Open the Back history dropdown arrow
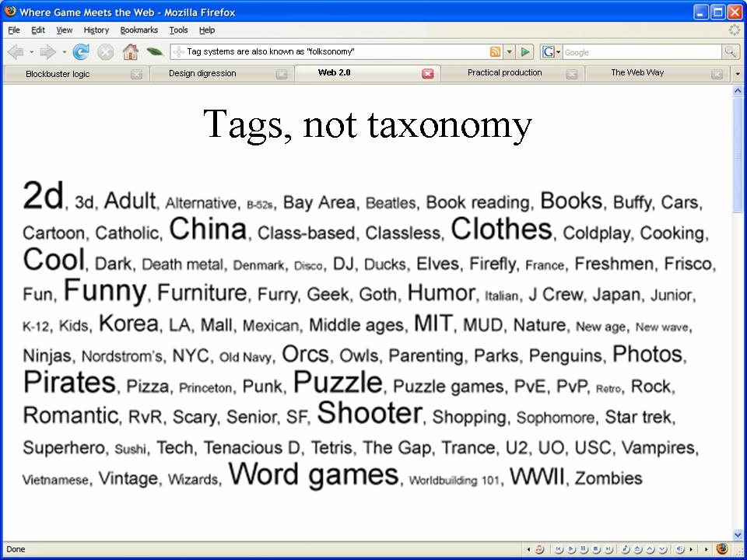The height and width of the screenshot is (560, 747). tap(31, 52)
